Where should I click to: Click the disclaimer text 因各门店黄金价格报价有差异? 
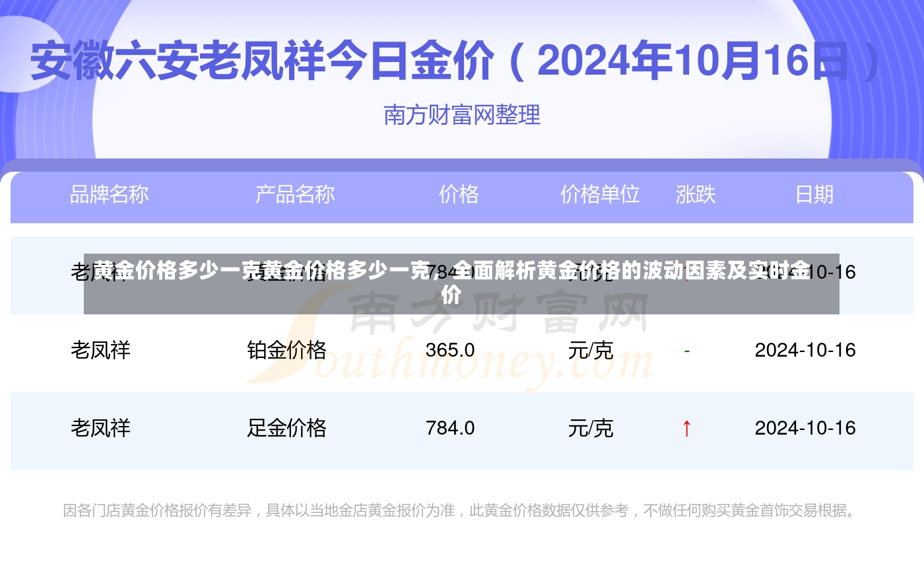157,511
